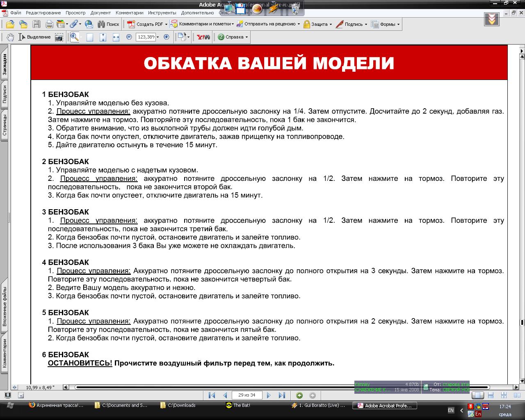Viewport: 525px width, 420px height.
Task: Click the 17:24 system clock
Action: [505, 406]
